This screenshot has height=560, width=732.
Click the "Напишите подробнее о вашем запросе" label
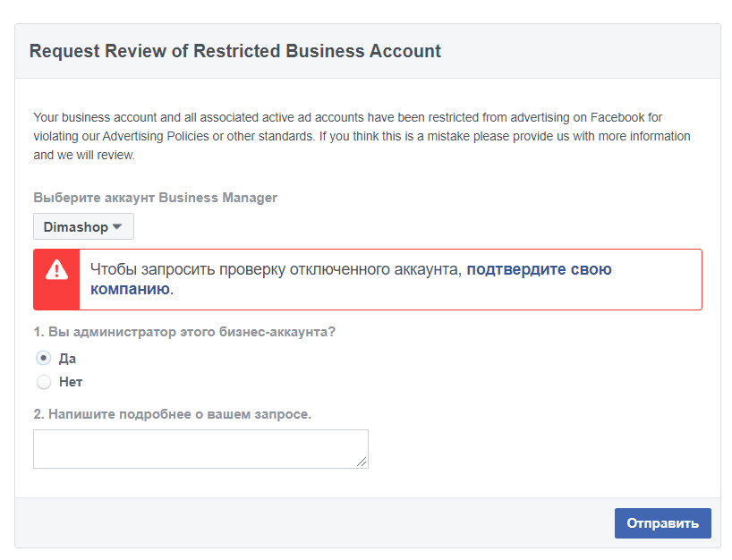coord(180,414)
